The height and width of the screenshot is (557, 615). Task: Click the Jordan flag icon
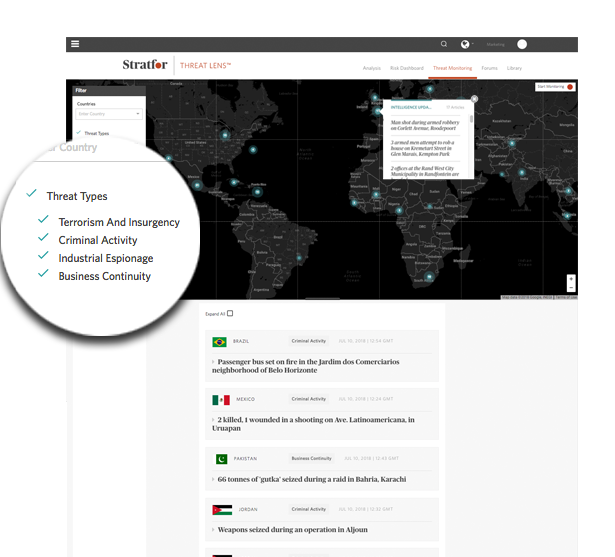tap(222, 510)
